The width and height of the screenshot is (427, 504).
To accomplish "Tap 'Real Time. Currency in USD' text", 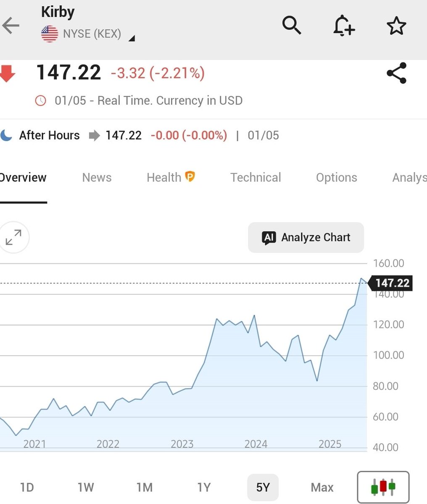I will click(170, 101).
